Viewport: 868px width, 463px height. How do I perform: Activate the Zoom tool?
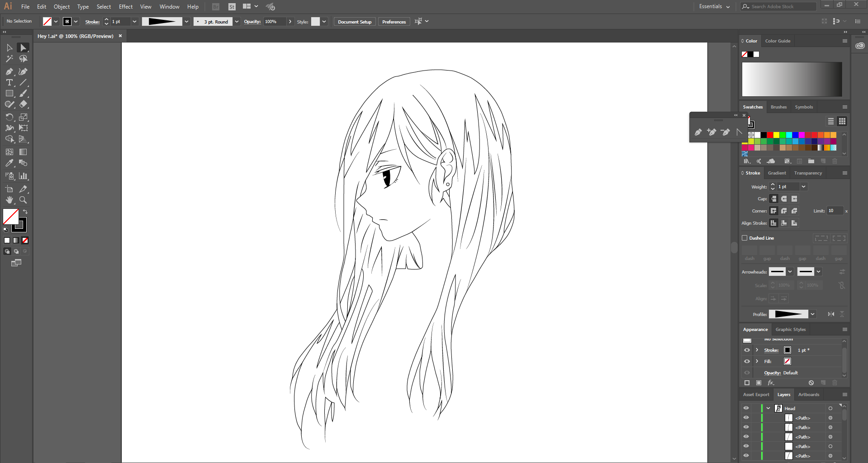(23, 200)
